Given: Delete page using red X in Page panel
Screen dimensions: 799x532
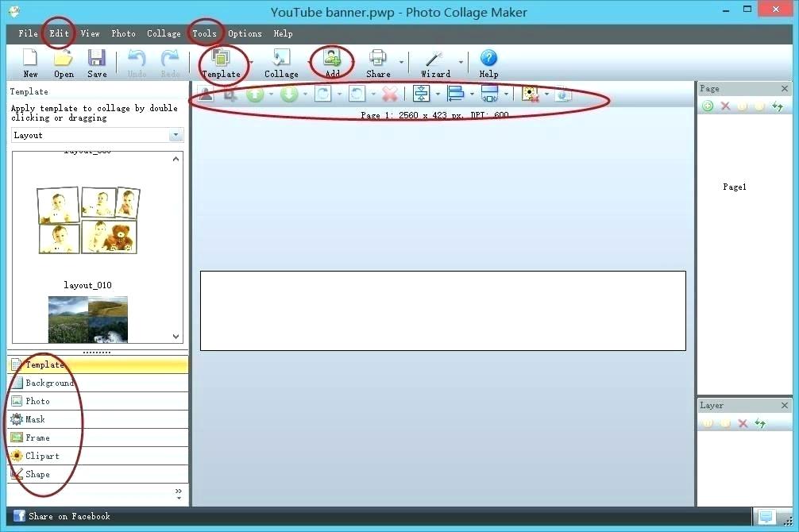Looking at the screenshot, I should tap(725, 106).
